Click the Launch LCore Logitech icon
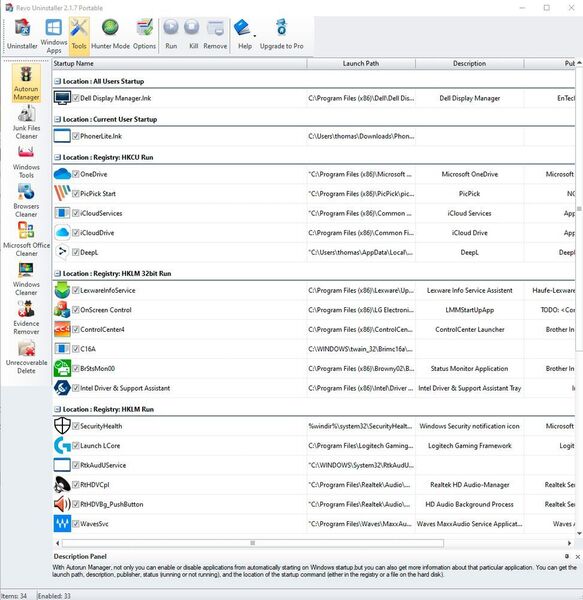This screenshot has height=600, width=583. click(x=62, y=445)
